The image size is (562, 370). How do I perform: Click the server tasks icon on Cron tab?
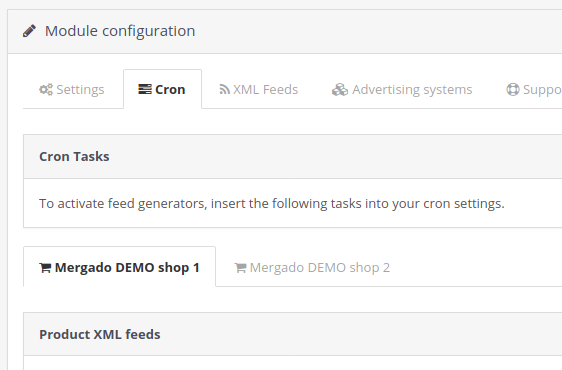coord(145,89)
